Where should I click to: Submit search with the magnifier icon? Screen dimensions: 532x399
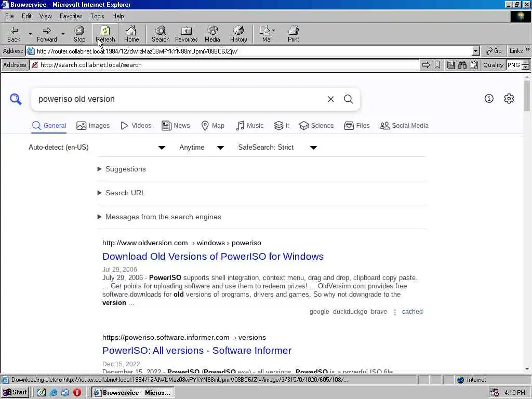coord(349,99)
